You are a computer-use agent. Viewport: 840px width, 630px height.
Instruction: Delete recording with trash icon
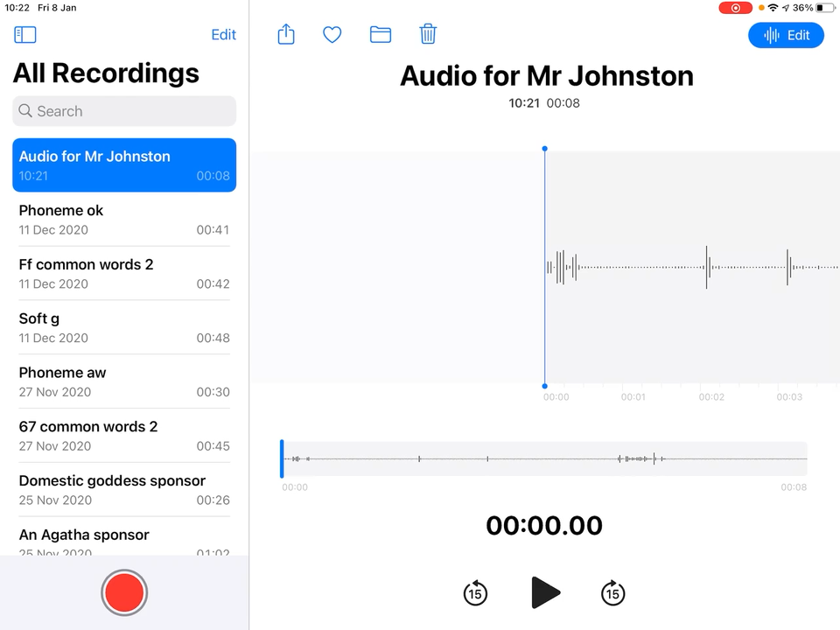[x=428, y=35]
